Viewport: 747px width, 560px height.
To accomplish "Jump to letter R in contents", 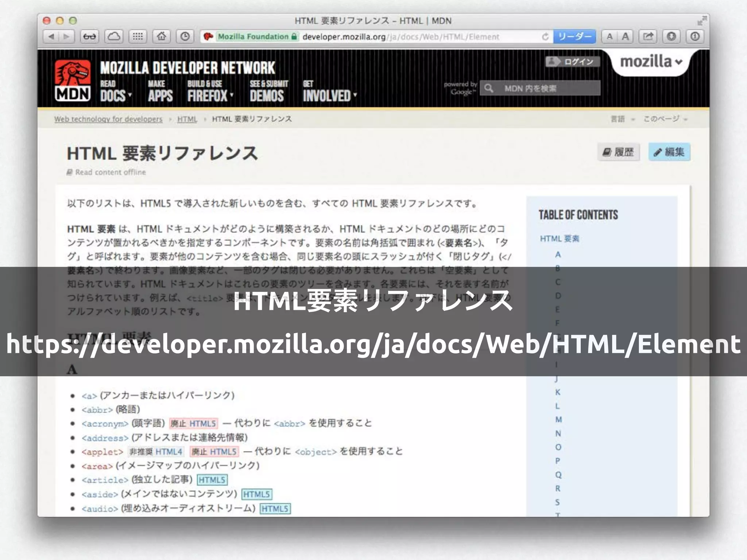I will [x=558, y=489].
